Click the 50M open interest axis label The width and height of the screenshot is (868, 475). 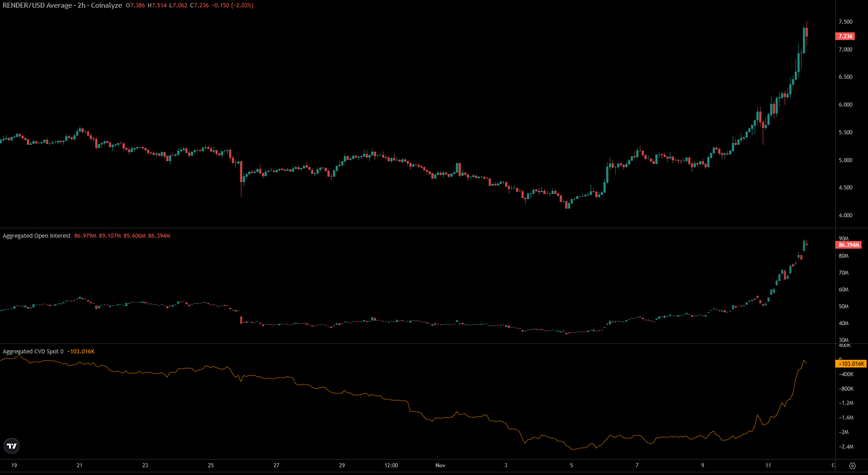(x=843, y=306)
